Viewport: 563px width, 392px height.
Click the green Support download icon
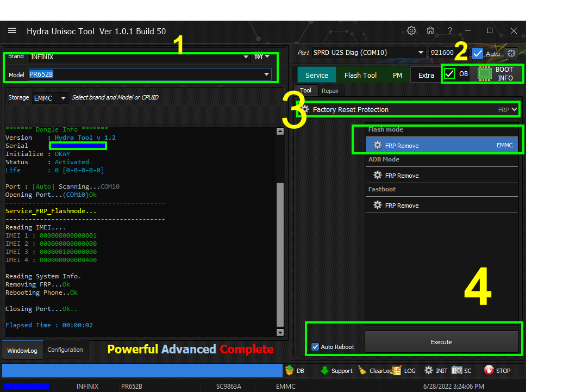[324, 370]
